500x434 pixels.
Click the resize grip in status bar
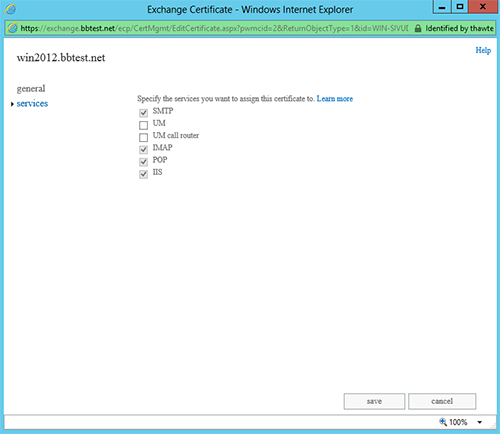pyautogui.click(x=493, y=425)
